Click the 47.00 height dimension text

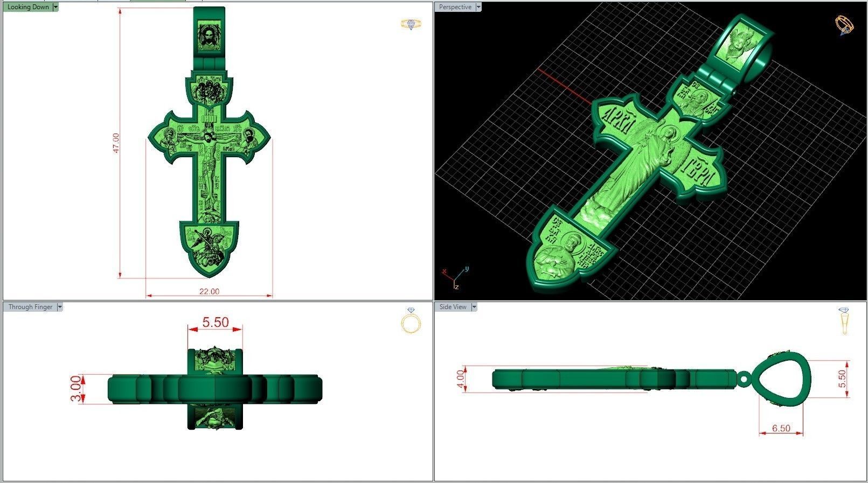(116, 143)
